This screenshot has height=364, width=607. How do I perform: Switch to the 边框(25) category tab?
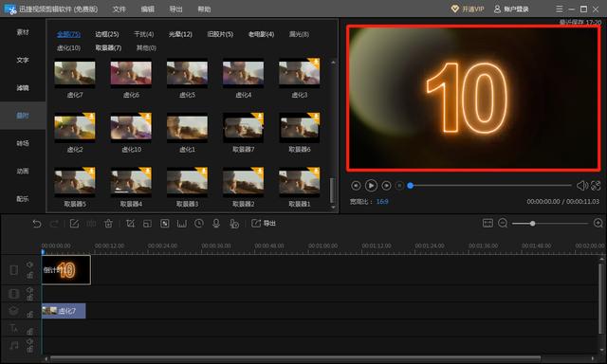[107, 34]
